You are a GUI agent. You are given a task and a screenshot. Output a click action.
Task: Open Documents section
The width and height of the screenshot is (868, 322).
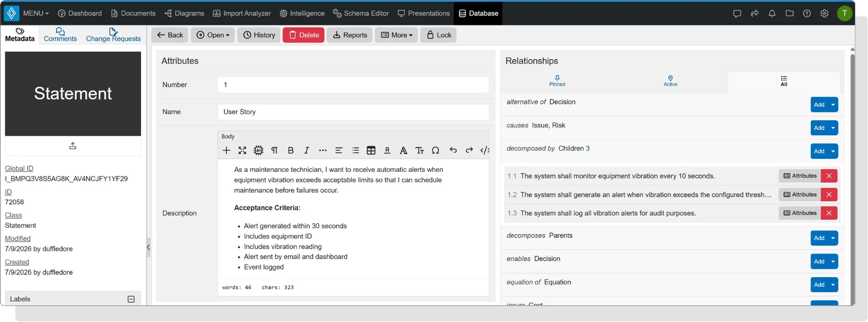click(x=133, y=14)
